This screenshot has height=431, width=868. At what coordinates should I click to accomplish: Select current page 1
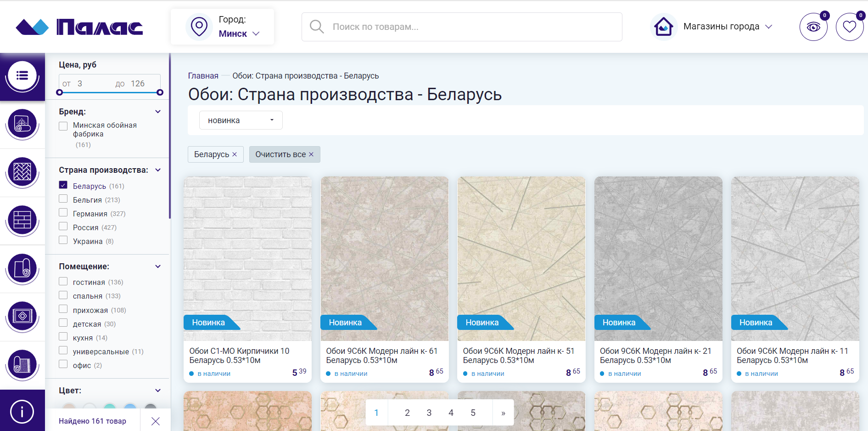coord(376,413)
